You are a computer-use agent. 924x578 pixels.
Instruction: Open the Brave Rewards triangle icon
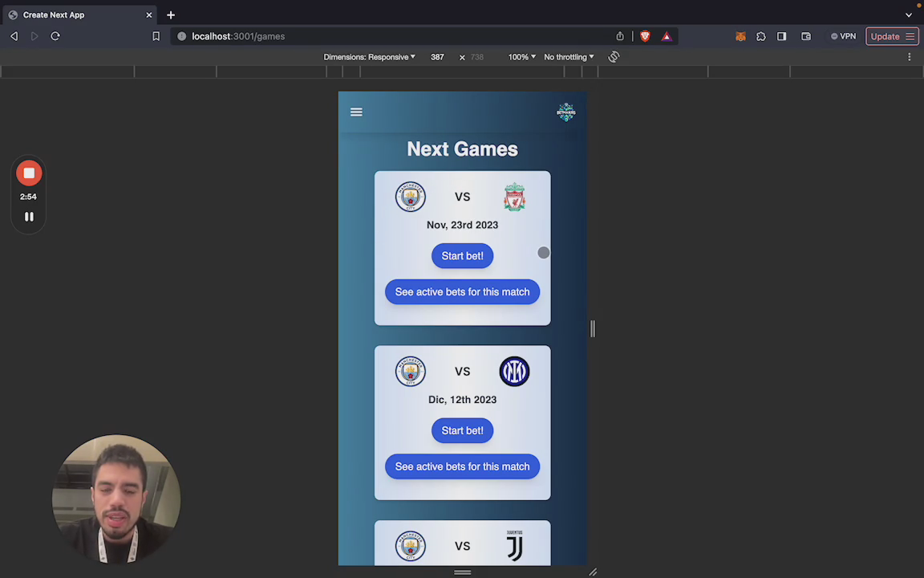pos(667,37)
